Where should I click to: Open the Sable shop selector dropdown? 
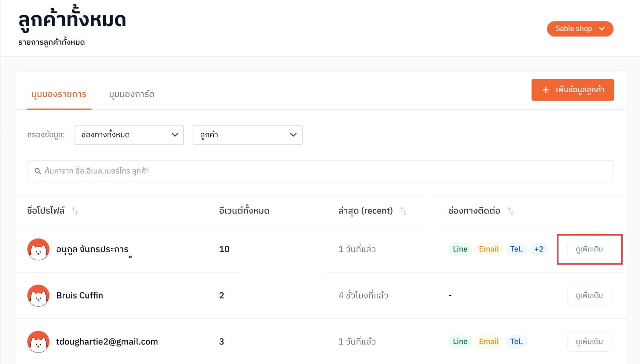(x=580, y=29)
